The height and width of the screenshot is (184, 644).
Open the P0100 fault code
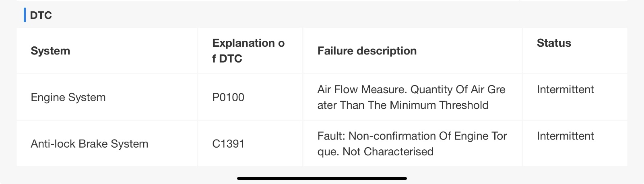click(x=228, y=97)
